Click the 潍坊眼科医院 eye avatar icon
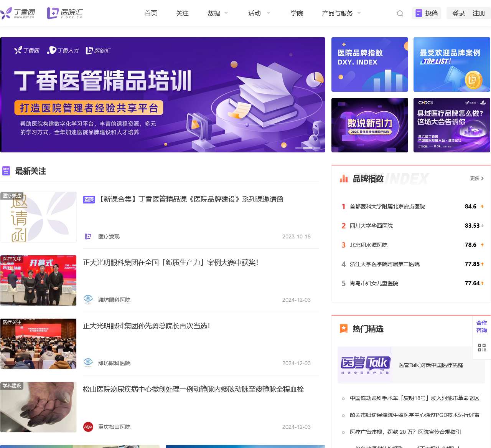Viewport: 491px width, 448px height. point(89,299)
